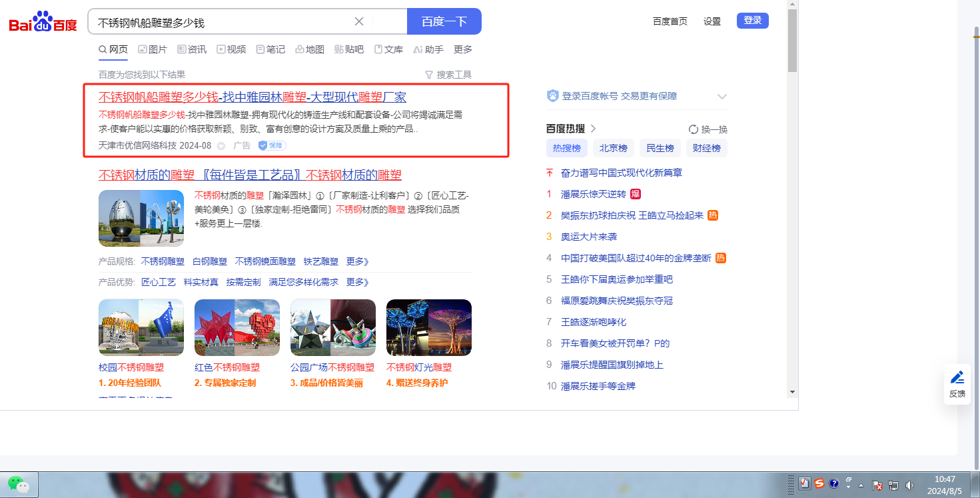The width and height of the screenshot is (980, 498).
Task: Go to 百度首页 link
Action: 670,21
